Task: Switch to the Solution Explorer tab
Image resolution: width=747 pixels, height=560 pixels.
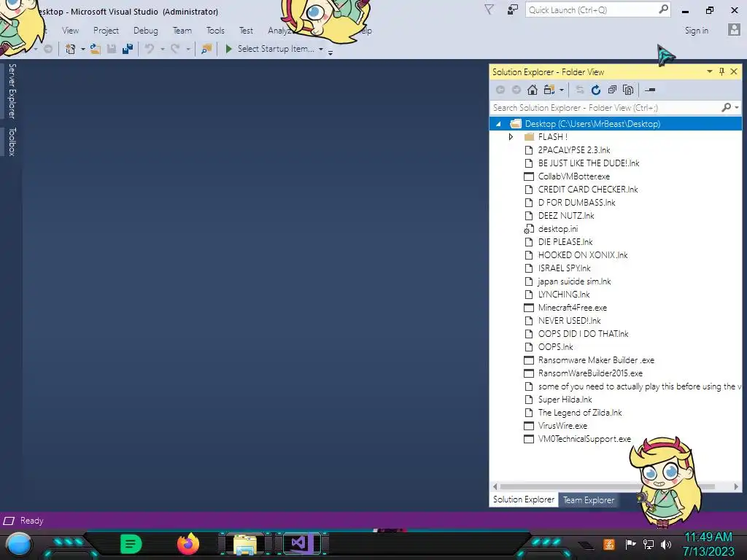Action: [x=524, y=499]
